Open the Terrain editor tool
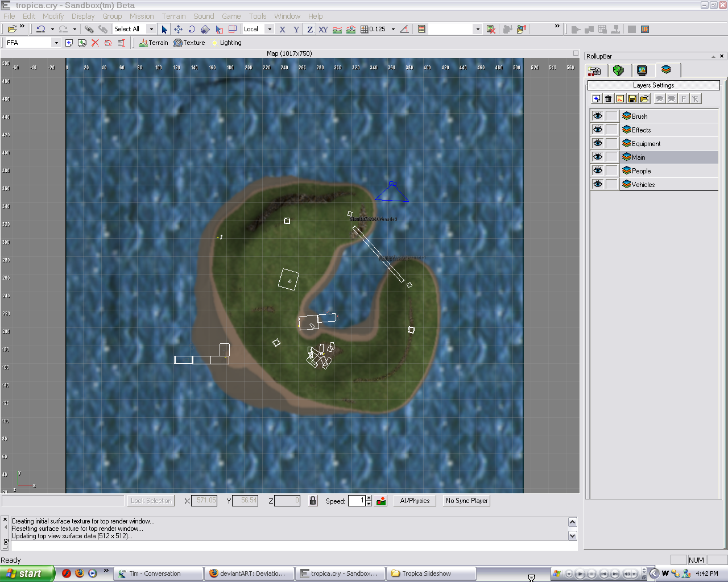This screenshot has width=728, height=582. pyautogui.click(x=154, y=43)
